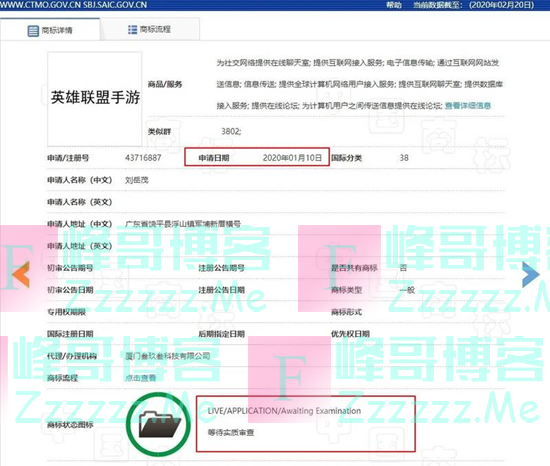Go to next record with blue arrow

click(531, 274)
